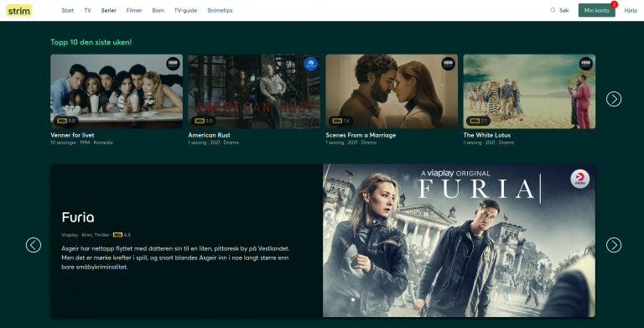644x328 pixels.
Task: Click Paramount+ badge on American Rust
Action: pyautogui.click(x=310, y=64)
